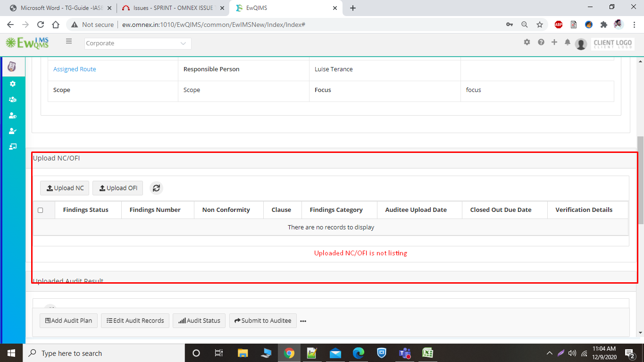
Task: Click the There are no records message
Action: click(331, 227)
